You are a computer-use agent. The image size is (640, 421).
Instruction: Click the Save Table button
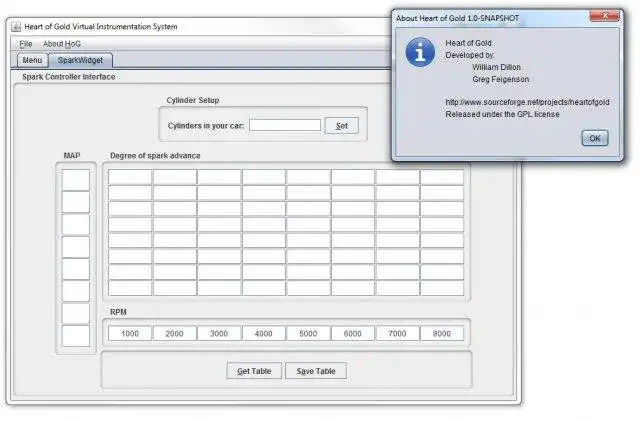coord(316,371)
